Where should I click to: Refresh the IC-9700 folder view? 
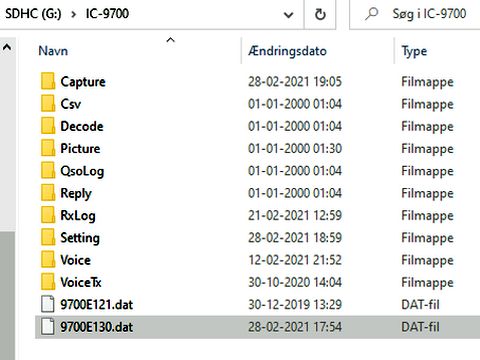pos(320,14)
